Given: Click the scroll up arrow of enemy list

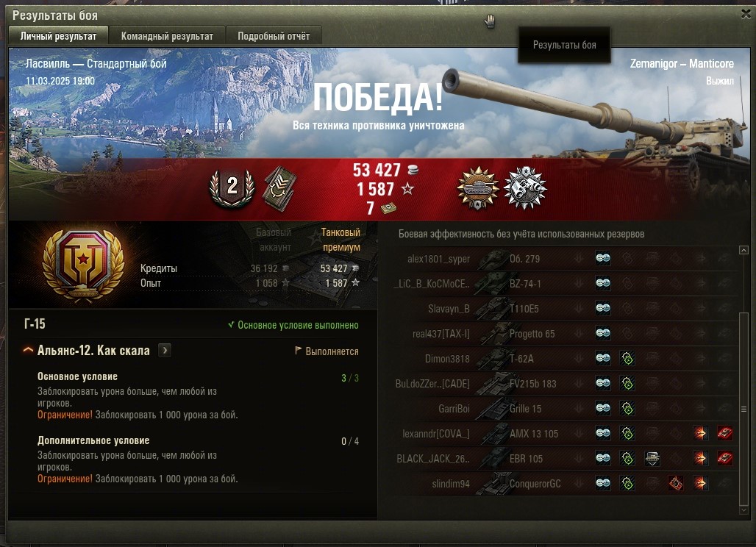Looking at the screenshot, I should 743,250.
